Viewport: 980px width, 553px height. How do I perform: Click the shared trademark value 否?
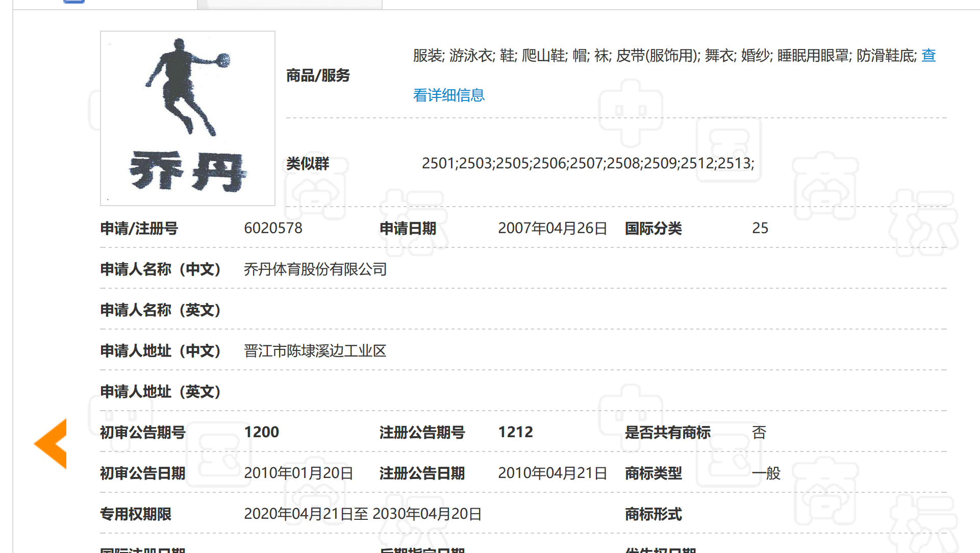759,432
